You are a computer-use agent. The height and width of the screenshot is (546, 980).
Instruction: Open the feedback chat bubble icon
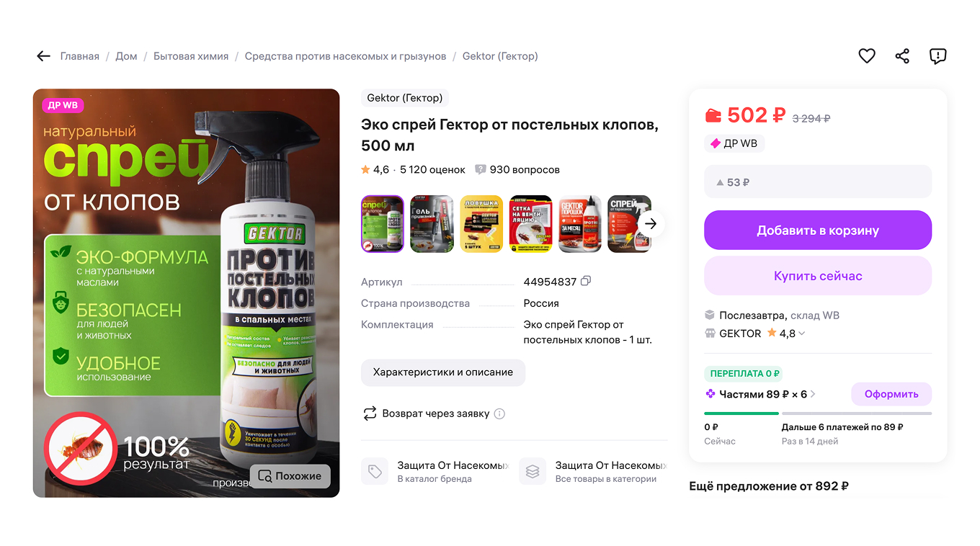(937, 55)
